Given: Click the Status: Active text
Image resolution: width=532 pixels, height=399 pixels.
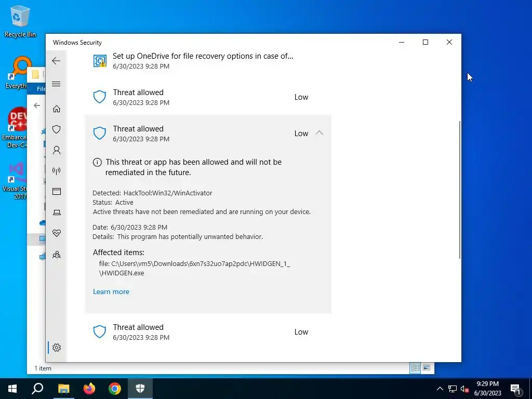Looking at the screenshot, I should pyautogui.click(x=113, y=203).
